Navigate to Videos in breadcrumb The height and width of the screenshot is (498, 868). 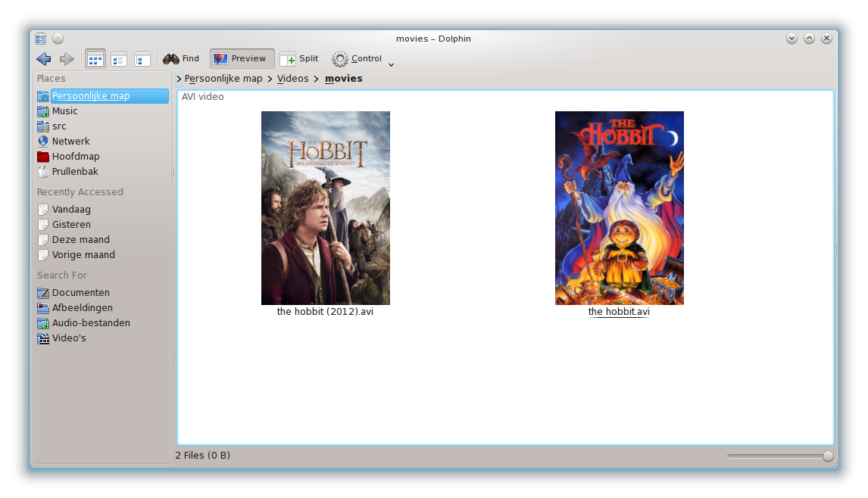[293, 79]
